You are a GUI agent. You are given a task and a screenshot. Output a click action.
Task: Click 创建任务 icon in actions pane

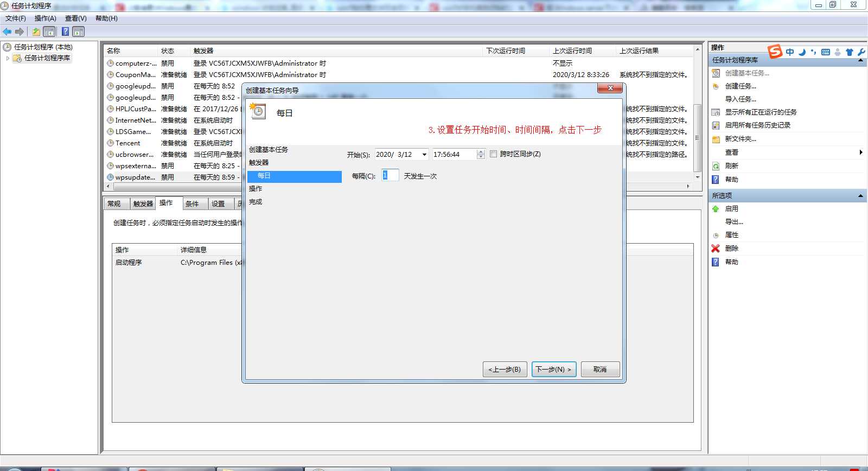[x=716, y=86]
